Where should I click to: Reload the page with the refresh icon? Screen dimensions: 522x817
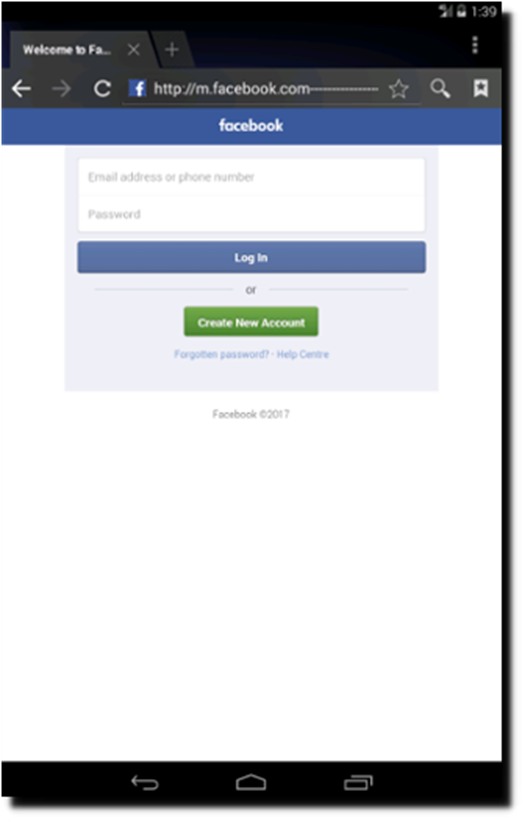pos(102,89)
